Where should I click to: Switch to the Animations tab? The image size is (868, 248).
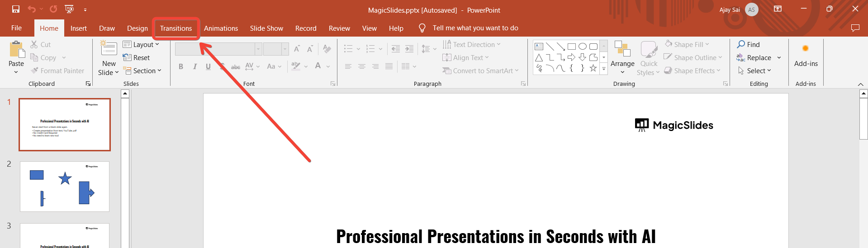point(221,28)
